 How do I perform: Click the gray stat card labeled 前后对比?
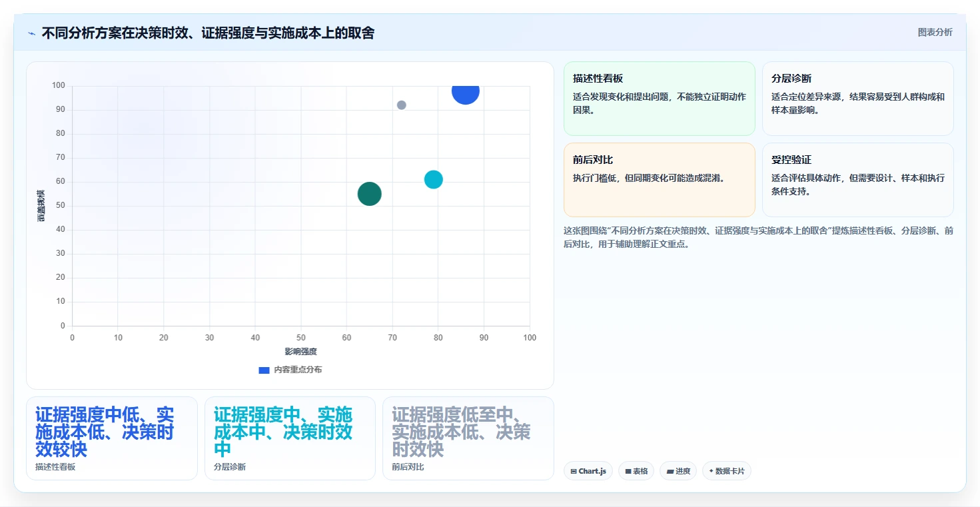pyautogui.click(x=468, y=438)
